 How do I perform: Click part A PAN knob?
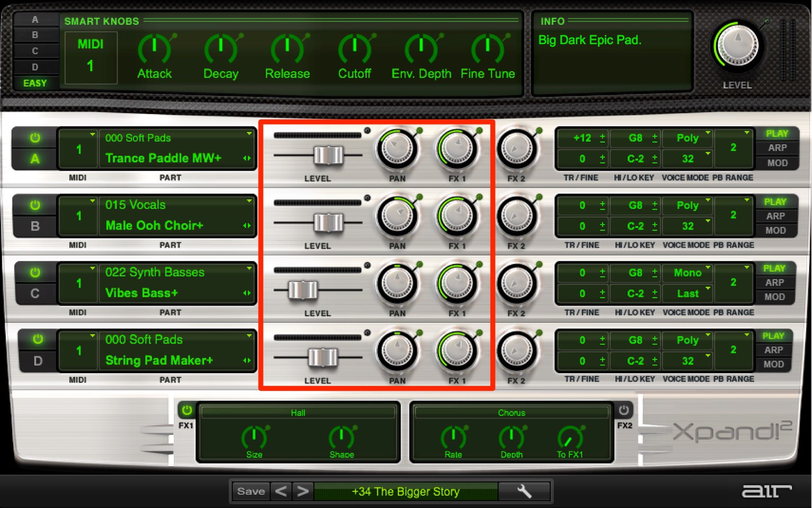tap(397, 149)
